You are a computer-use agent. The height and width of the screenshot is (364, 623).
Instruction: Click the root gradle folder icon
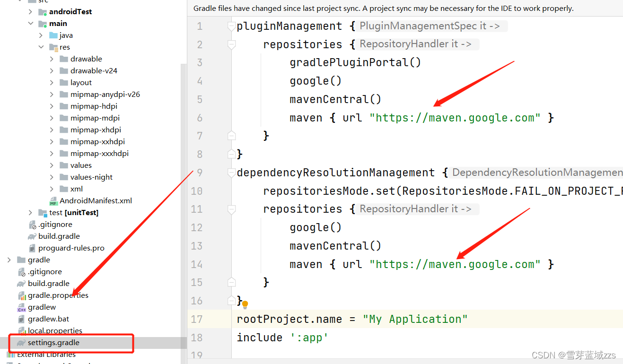(21, 260)
